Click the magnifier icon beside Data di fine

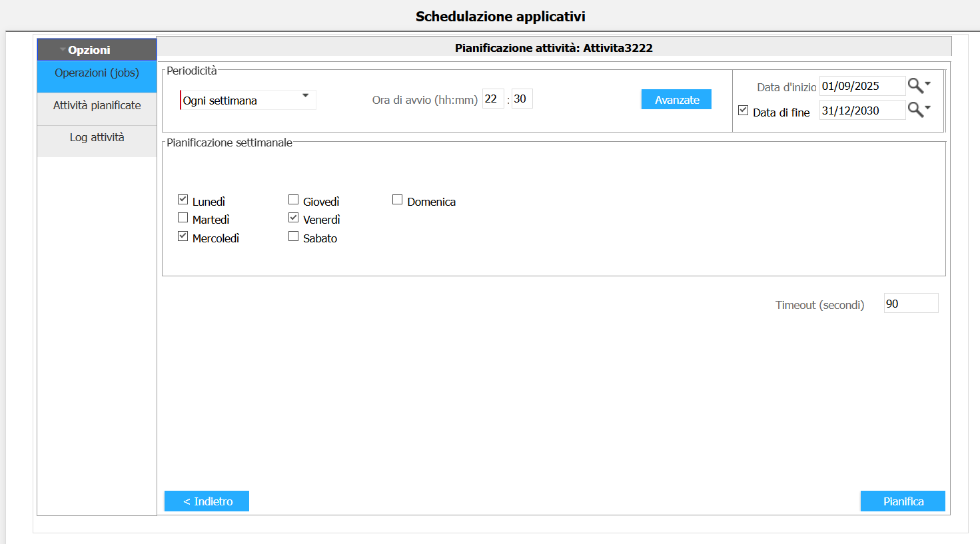tap(915, 111)
